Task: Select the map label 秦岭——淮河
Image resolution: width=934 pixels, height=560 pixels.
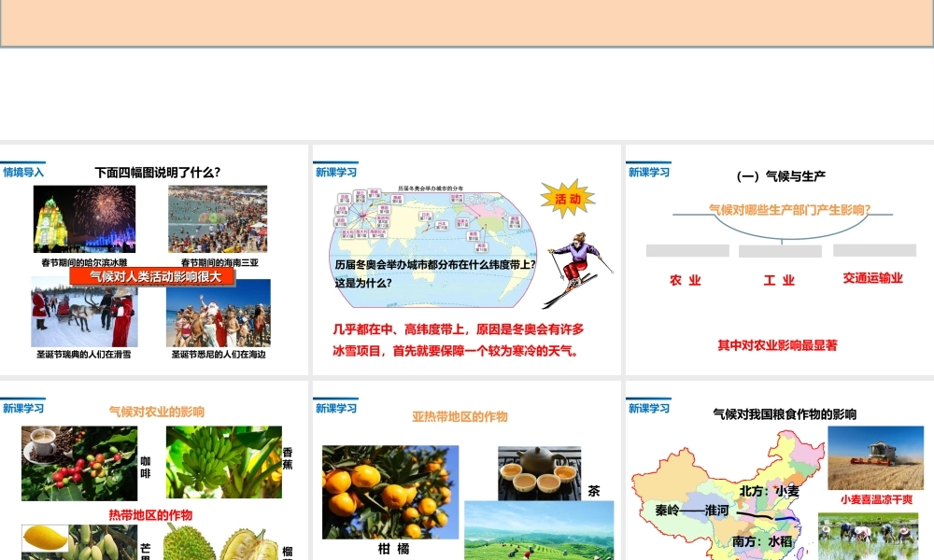Action: pos(692,510)
